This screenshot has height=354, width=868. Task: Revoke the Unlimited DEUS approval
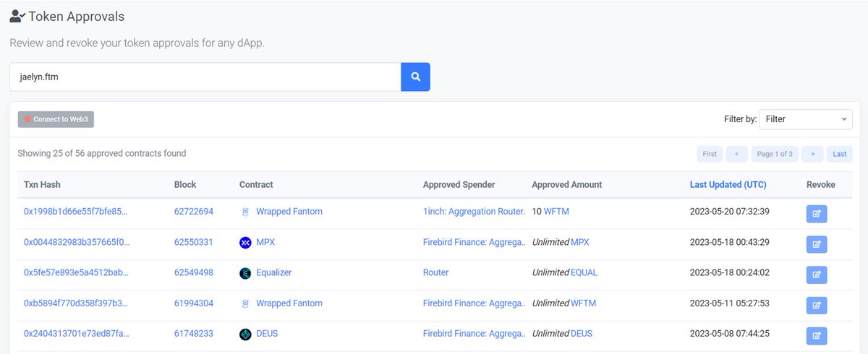point(817,336)
